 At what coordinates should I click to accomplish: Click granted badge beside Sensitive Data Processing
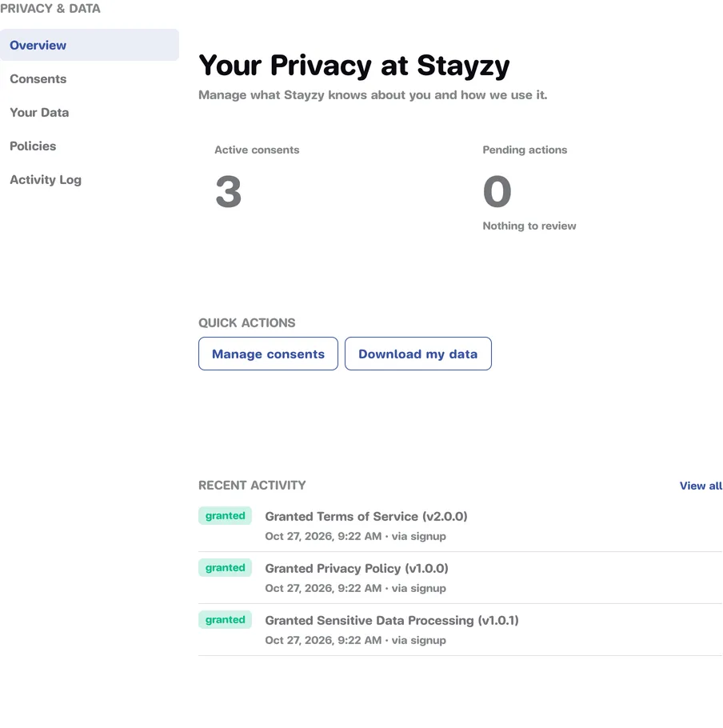click(x=225, y=620)
